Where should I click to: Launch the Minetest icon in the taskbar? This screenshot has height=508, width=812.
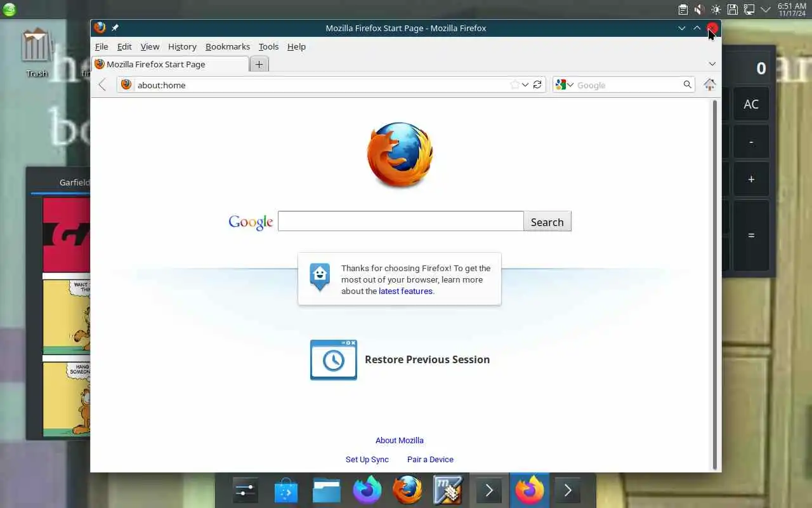pyautogui.click(x=449, y=490)
